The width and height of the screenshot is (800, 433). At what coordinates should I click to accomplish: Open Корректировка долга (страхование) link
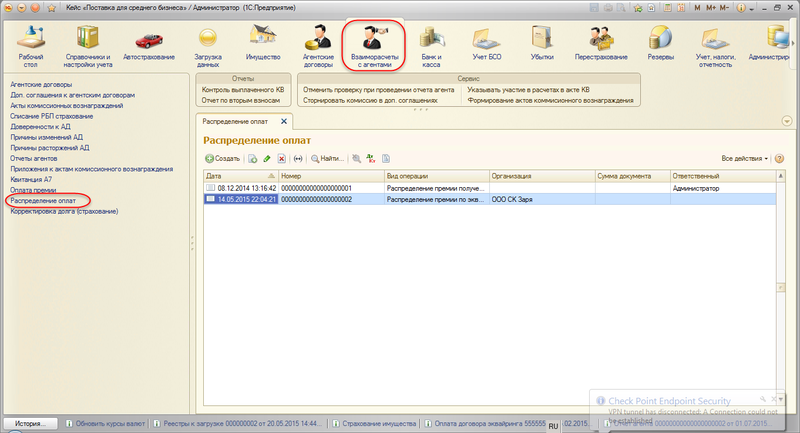(64, 211)
